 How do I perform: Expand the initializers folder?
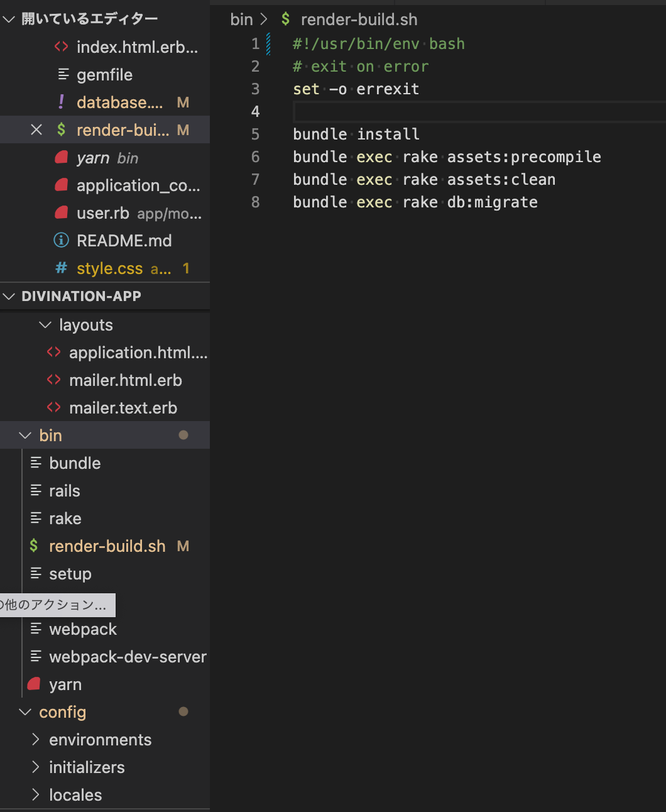tap(36, 767)
